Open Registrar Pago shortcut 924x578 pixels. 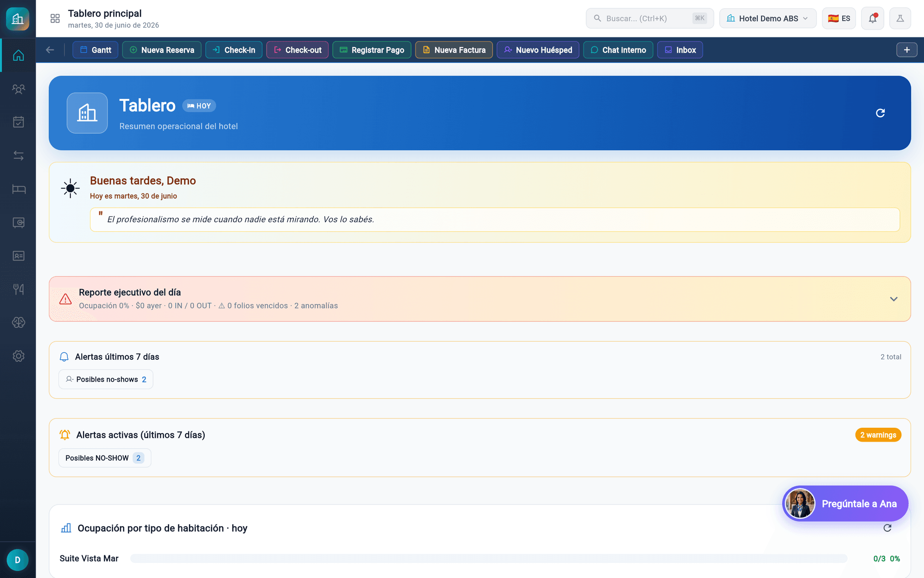pyautogui.click(x=372, y=50)
